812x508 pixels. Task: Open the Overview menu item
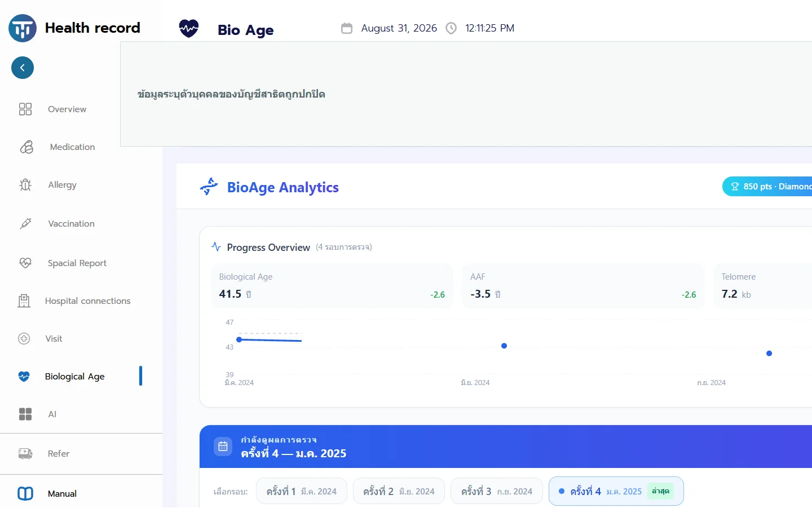[67, 109]
